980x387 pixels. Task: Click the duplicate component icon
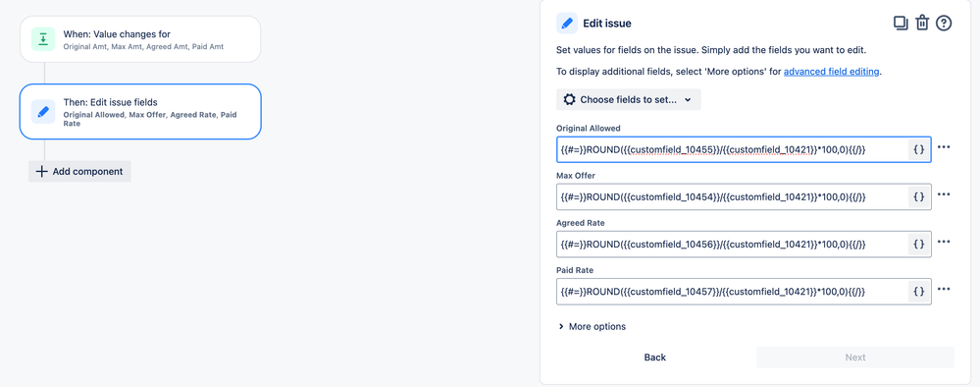[901, 24]
